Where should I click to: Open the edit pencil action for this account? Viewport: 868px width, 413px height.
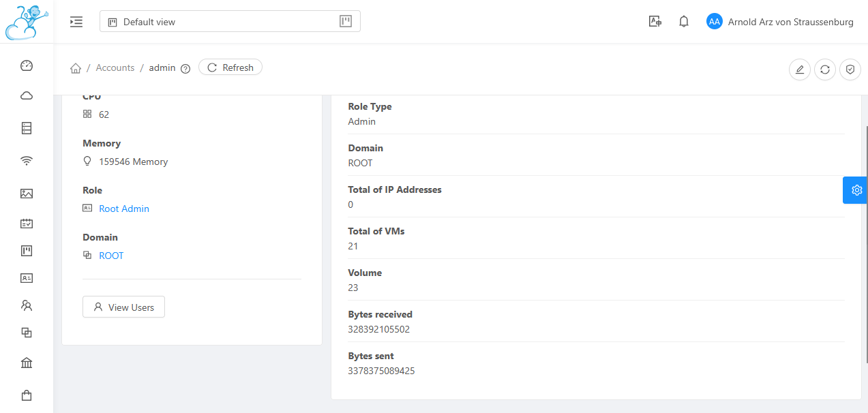pyautogui.click(x=799, y=69)
